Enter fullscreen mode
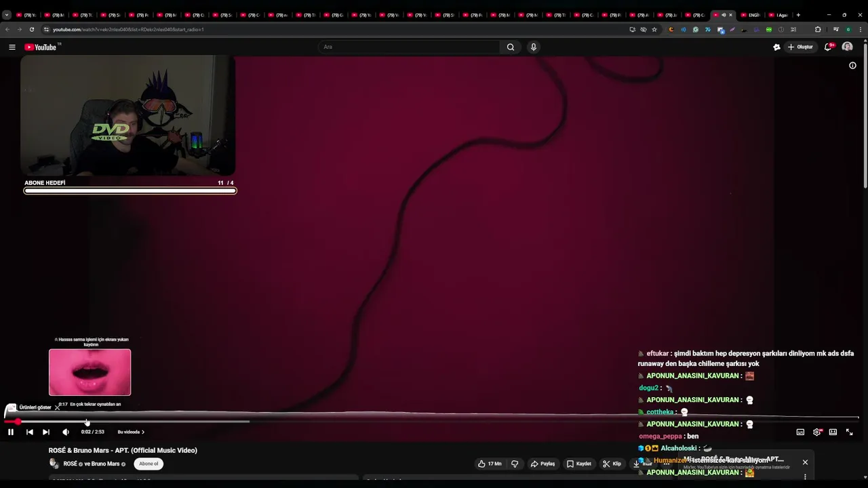The width and height of the screenshot is (868, 488). tap(849, 432)
